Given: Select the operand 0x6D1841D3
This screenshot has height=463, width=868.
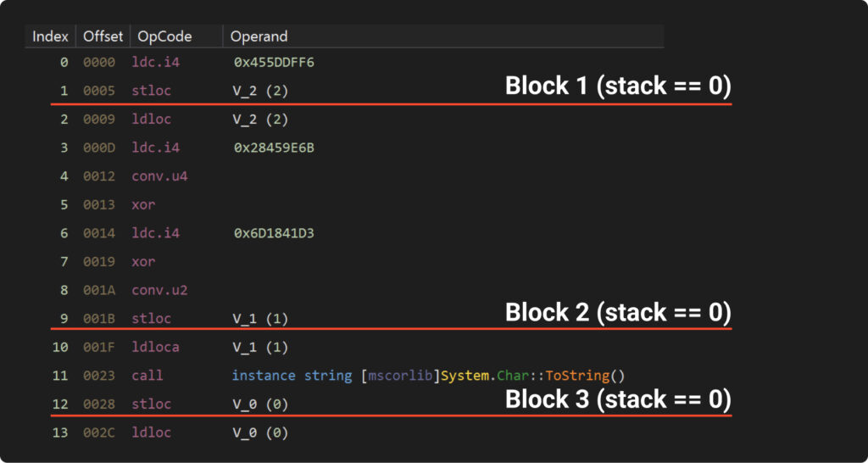Looking at the screenshot, I should (274, 232).
